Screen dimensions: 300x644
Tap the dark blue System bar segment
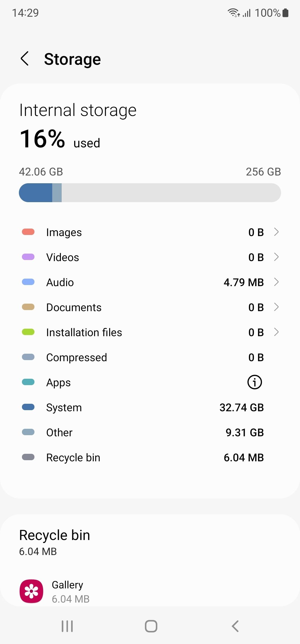point(36,193)
